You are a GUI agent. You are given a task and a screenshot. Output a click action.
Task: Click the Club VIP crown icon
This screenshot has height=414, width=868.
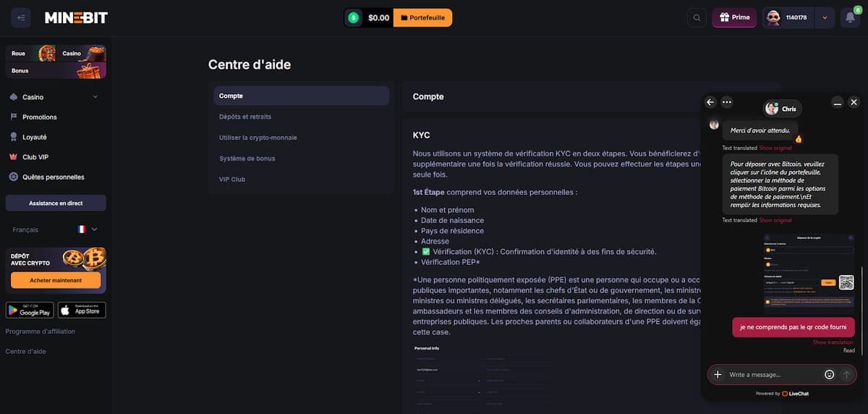point(14,157)
